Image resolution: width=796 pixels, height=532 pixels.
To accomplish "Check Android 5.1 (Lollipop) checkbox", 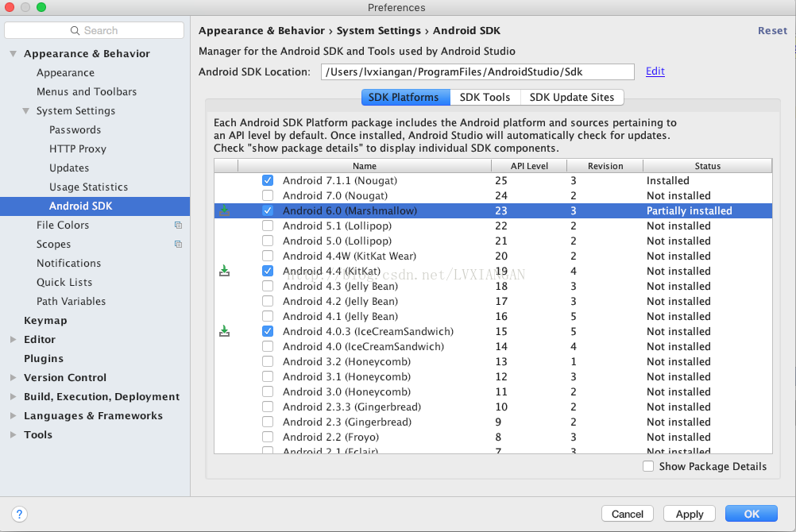I will tap(268, 226).
